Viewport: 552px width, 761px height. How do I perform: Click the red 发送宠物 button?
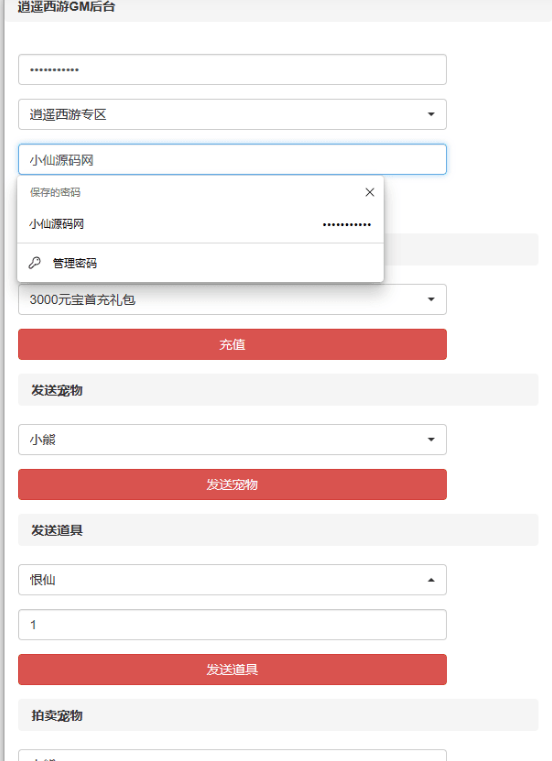pyautogui.click(x=232, y=484)
